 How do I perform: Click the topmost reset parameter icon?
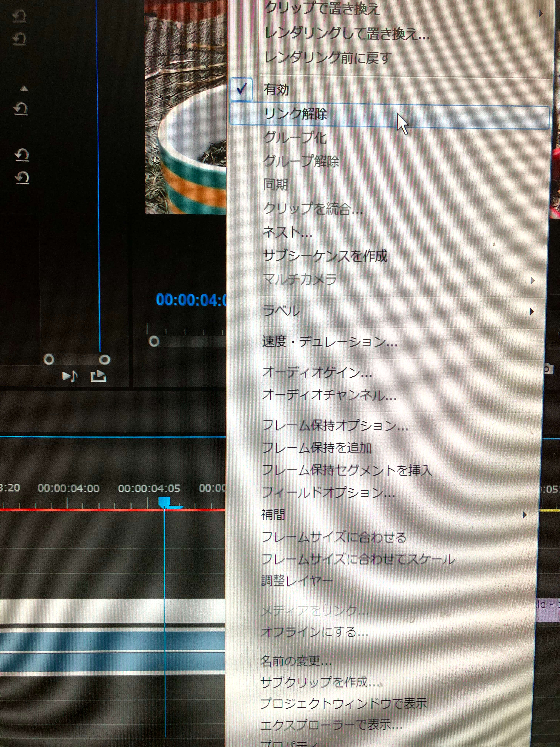point(20,16)
